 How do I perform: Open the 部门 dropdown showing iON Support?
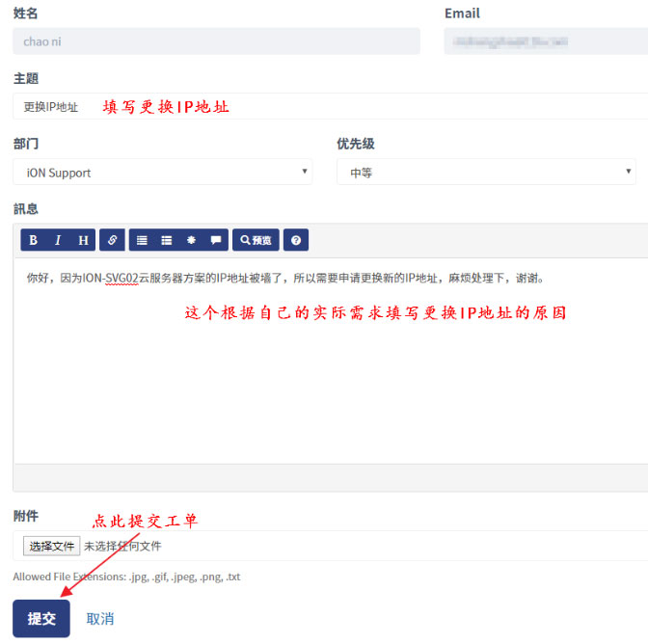coord(162,173)
